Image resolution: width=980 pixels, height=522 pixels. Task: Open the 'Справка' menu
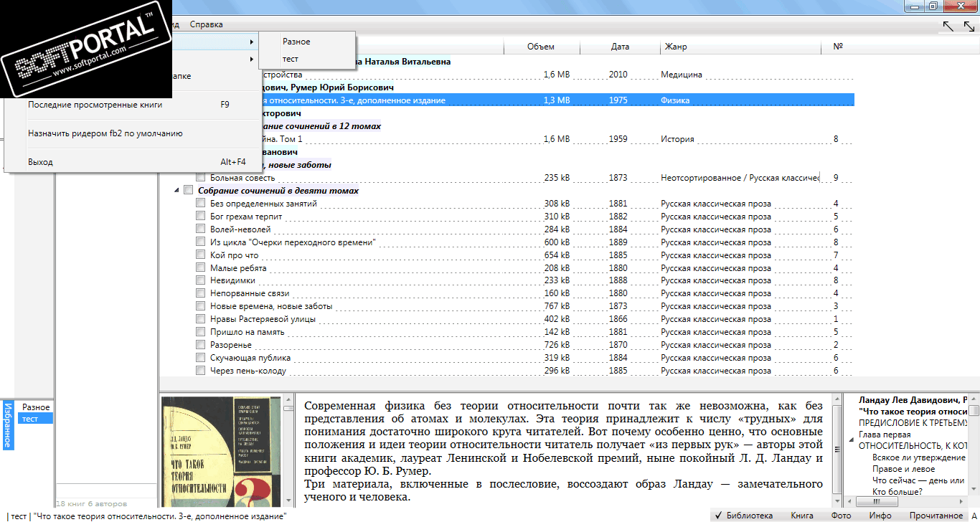tap(207, 24)
